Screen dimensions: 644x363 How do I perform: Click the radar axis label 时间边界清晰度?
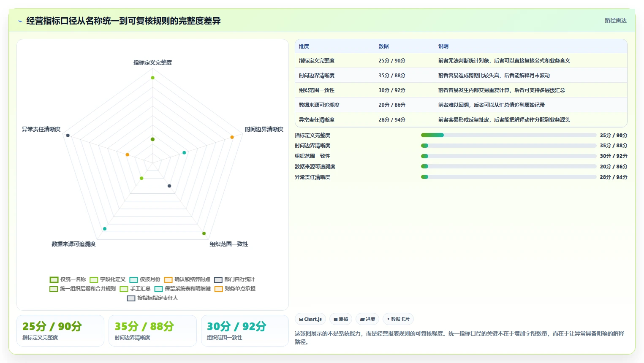coord(264,129)
